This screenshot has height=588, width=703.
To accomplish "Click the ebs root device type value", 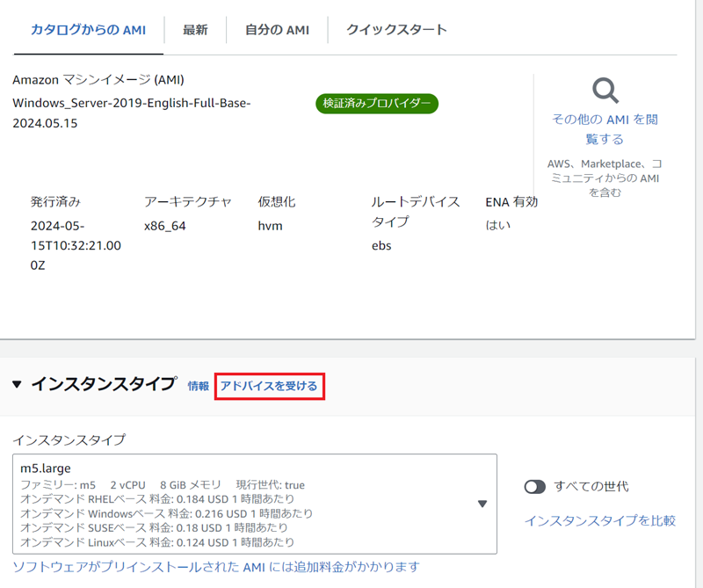I will click(381, 246).
